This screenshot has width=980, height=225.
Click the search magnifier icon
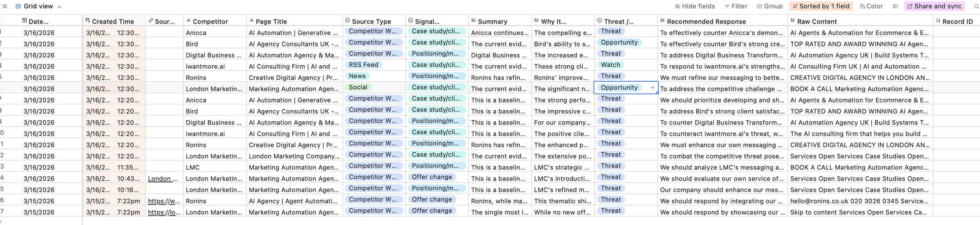pyautogui.click(x=976, y=6)
